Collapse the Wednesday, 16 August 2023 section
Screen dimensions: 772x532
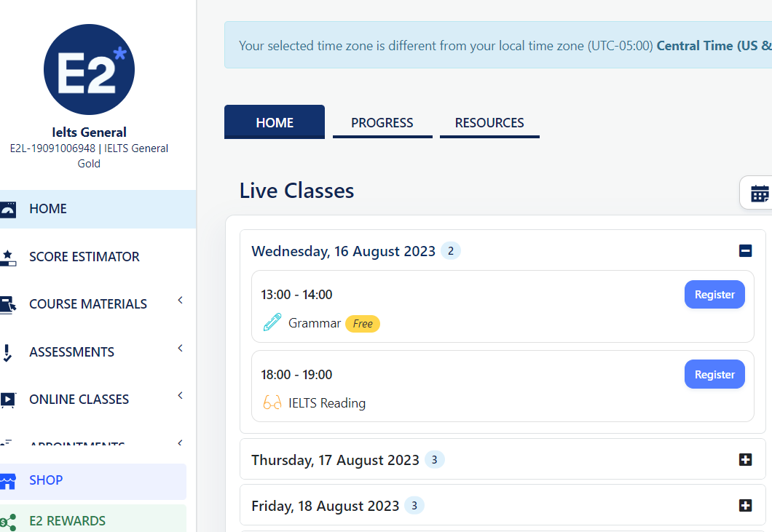pyautogui.click(x=745, y=251)
